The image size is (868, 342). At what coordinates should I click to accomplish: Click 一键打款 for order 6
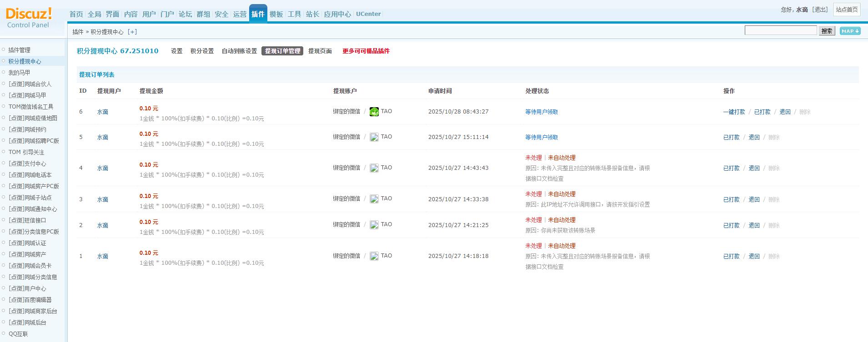[x=734, y=112]
